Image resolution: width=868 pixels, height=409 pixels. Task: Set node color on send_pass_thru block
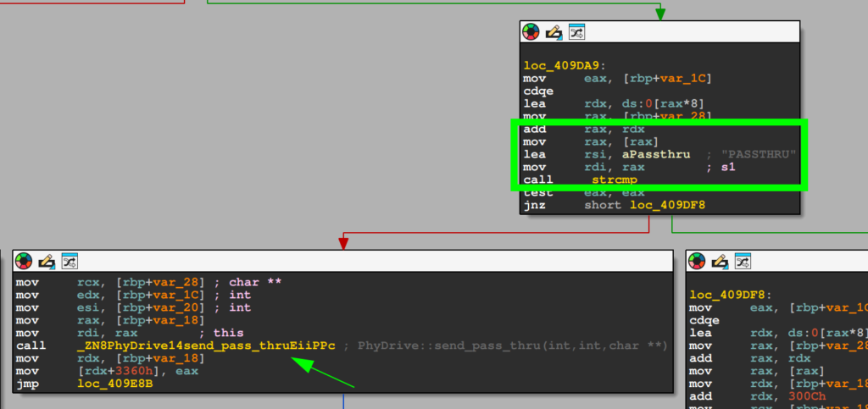tap(23, 261)
